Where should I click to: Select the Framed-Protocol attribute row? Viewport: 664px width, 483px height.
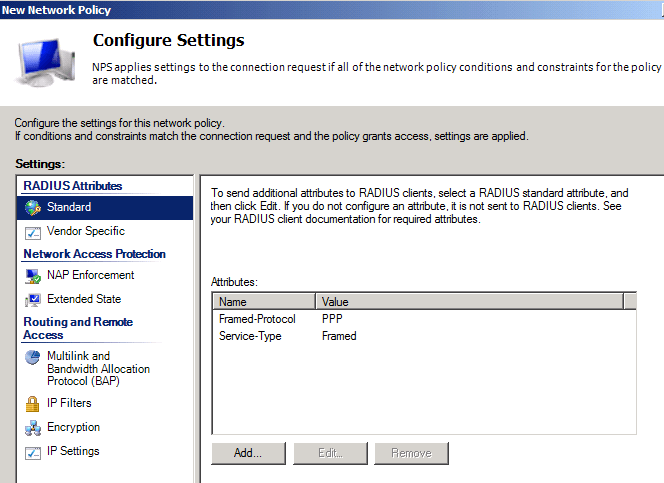[x=257, y=319]
